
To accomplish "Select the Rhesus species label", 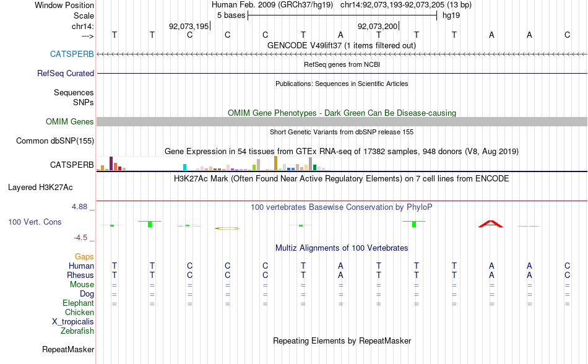I will click(x=80, y=275).
